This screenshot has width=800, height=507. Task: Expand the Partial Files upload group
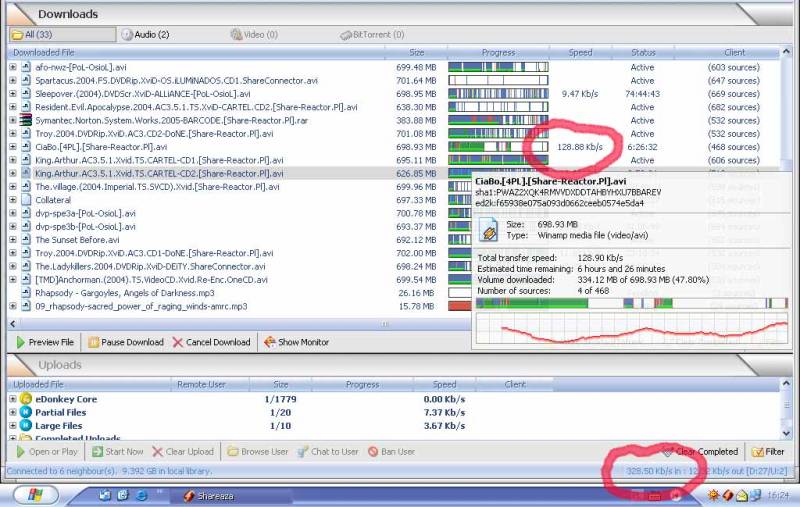13,412
